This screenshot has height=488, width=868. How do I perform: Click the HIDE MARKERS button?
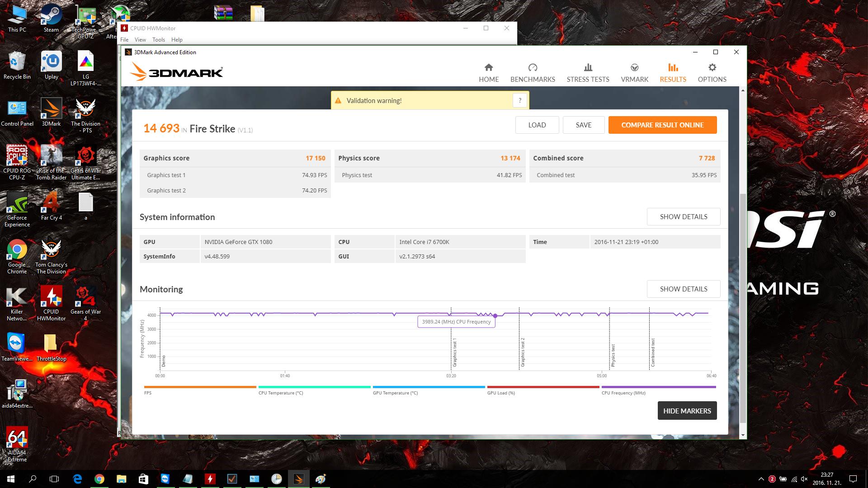point(687,411)
